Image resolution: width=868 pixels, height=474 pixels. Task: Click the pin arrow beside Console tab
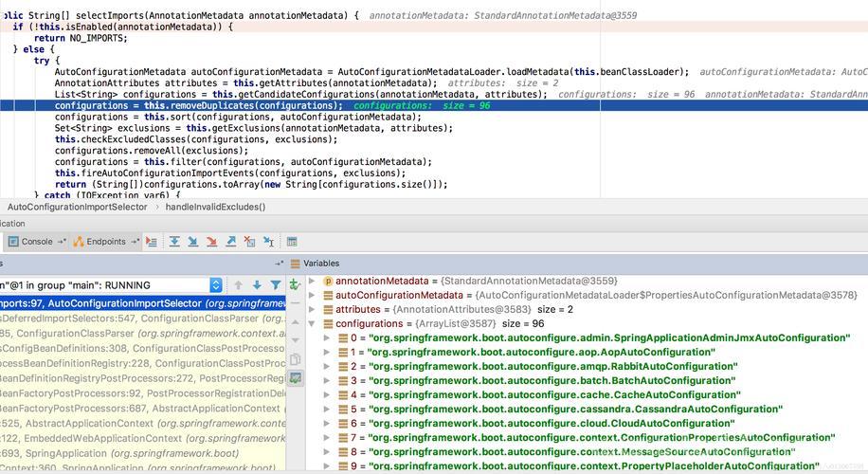(x=62, y=242)
